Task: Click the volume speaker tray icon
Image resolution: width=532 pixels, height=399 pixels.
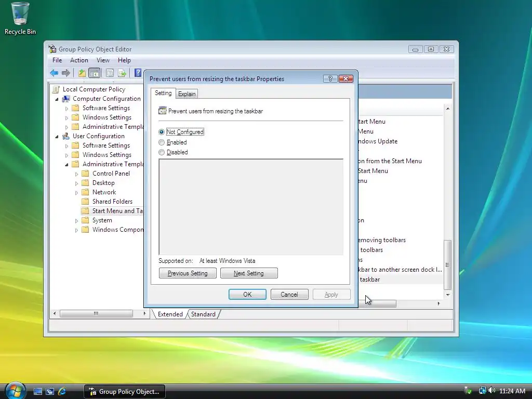Action: (x=492, y=391)
